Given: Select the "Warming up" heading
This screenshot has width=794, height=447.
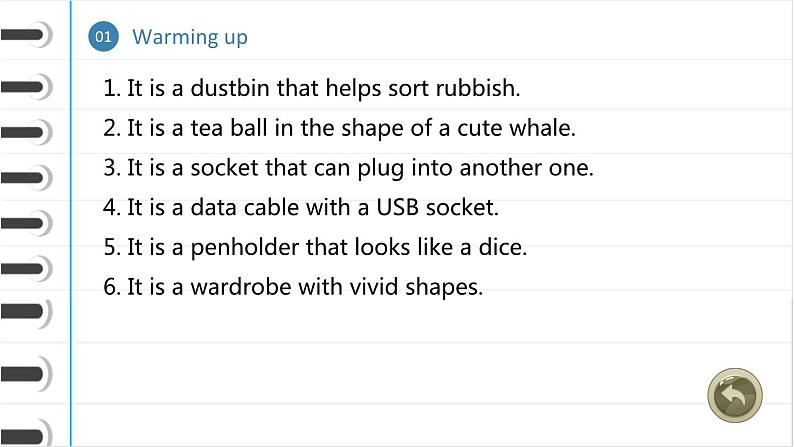Looking at the screenshot, I should [x=189, y=37].
